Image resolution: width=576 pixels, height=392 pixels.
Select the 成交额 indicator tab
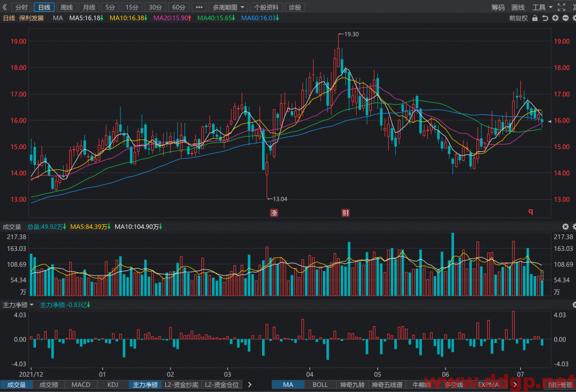pos(49,385)
